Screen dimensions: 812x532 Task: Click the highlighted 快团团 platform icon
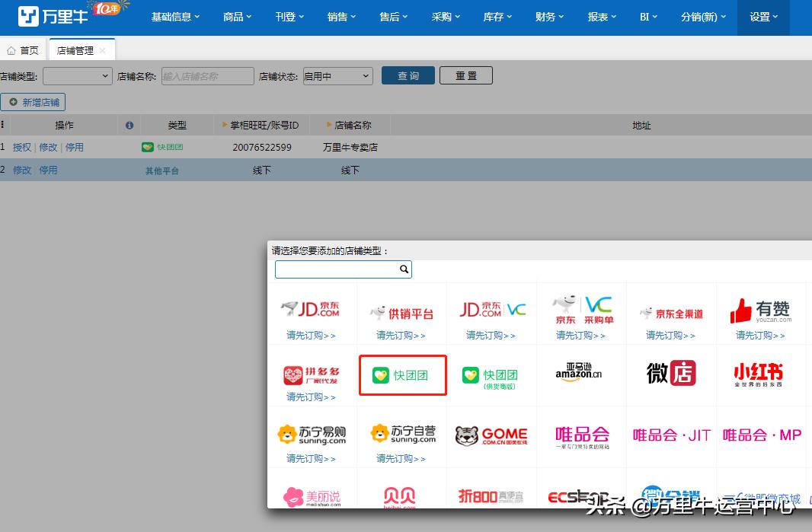(402, 374)
